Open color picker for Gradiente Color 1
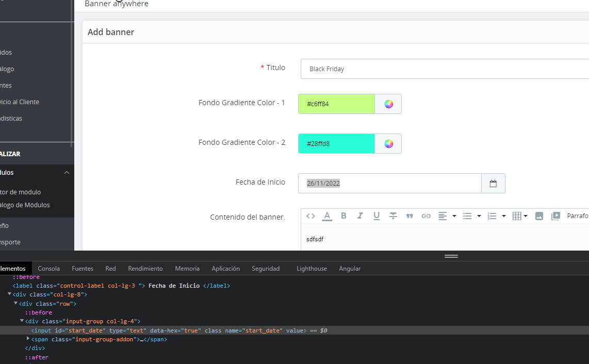Screen dimensions: 589x364 tap(388, 104)
